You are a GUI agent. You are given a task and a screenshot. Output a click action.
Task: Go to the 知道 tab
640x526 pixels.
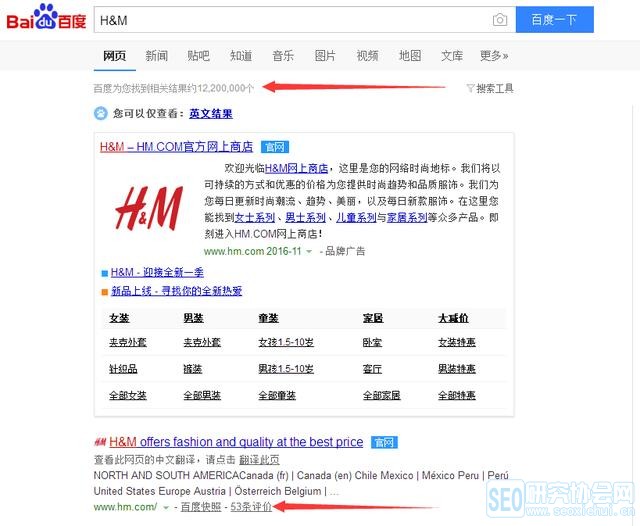pyautogui.click(x=241, y=56)
